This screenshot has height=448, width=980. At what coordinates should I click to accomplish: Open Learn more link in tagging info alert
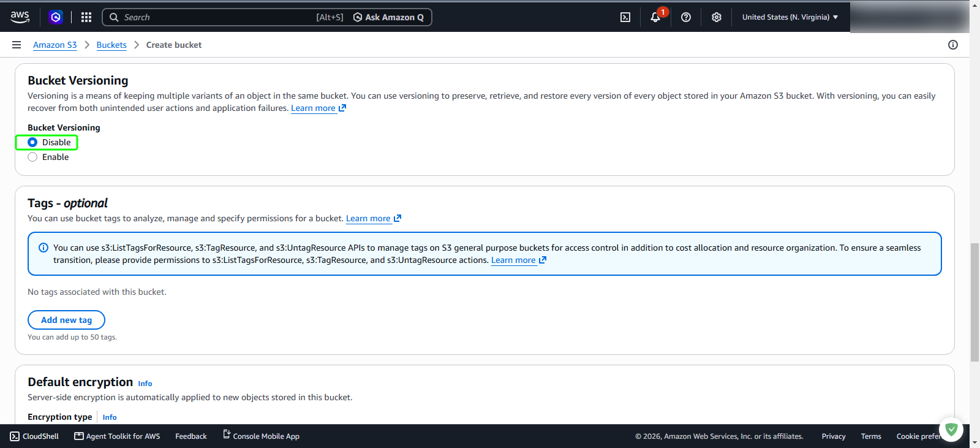point(519,260)
